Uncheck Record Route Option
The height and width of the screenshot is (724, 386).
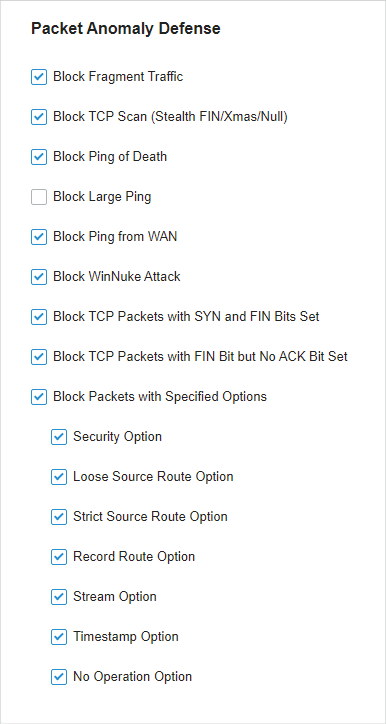pyautogui.click(x=59, y=557)
